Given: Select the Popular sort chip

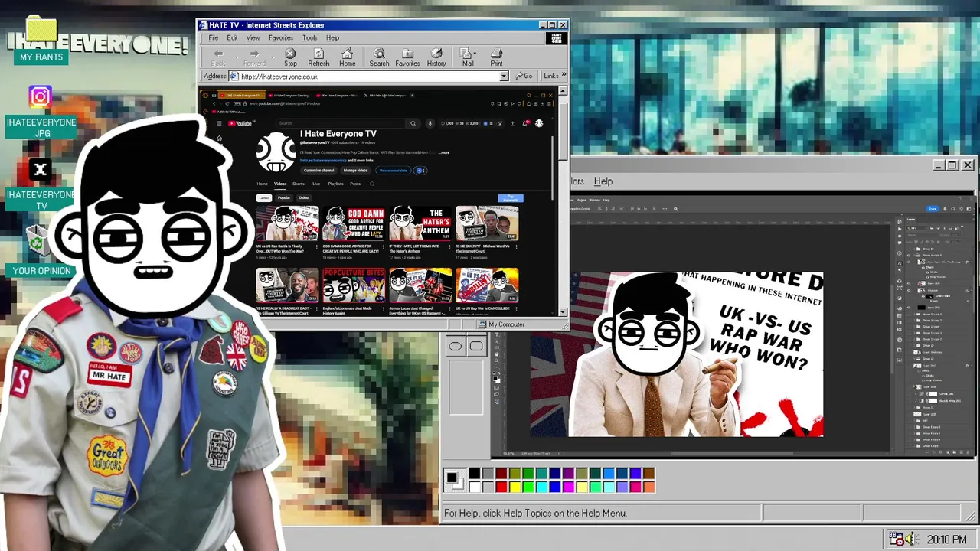Looking at the screenshot, I should click(284, 197).
